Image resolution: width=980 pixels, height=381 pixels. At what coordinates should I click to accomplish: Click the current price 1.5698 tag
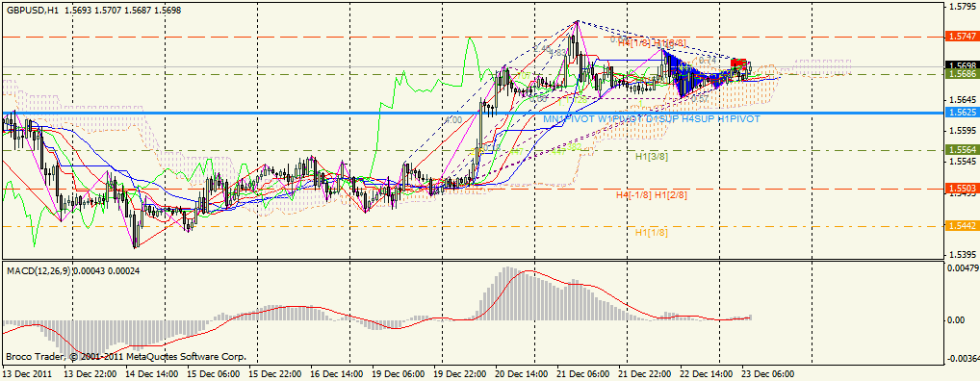tap(962, 65)
